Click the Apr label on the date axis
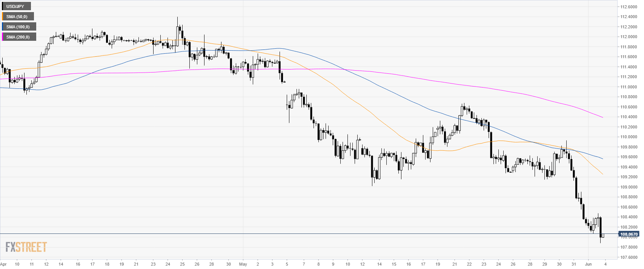 pos(3,264)
